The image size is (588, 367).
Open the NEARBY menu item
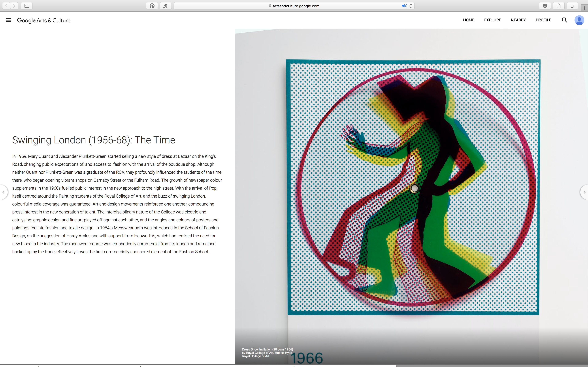click(x=518, y=20)
